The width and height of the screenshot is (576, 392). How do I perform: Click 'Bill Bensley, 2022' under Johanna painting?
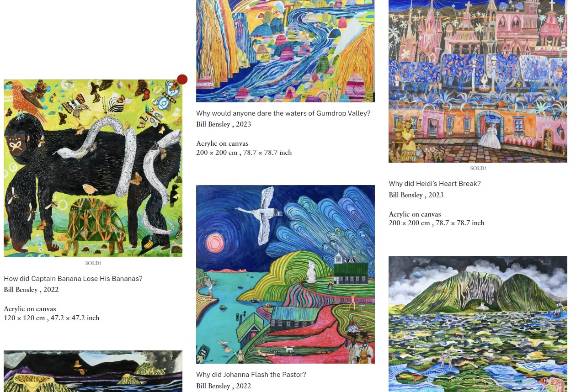tap(224, 386)
